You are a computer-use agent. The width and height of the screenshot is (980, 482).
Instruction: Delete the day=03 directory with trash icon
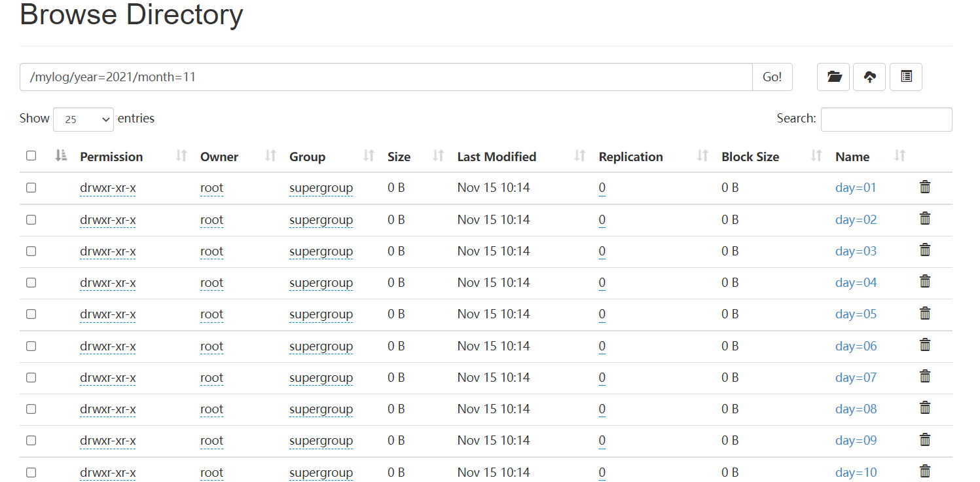pos(925,250)
